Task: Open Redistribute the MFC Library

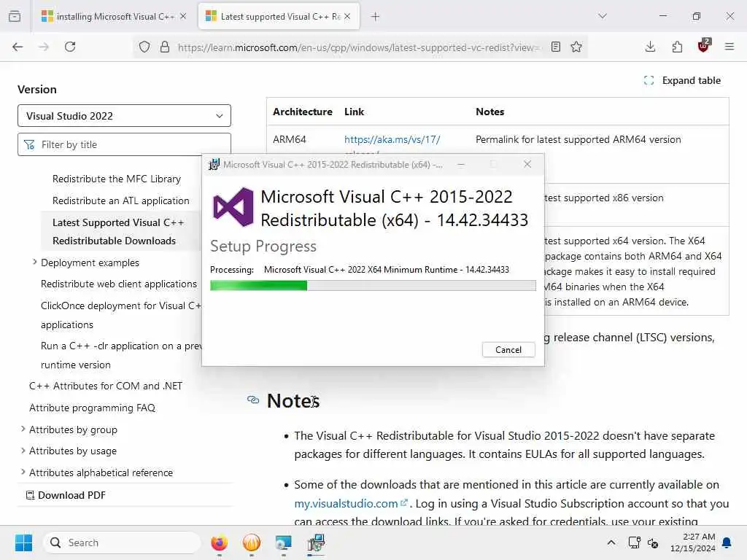Action: [117, 179]
